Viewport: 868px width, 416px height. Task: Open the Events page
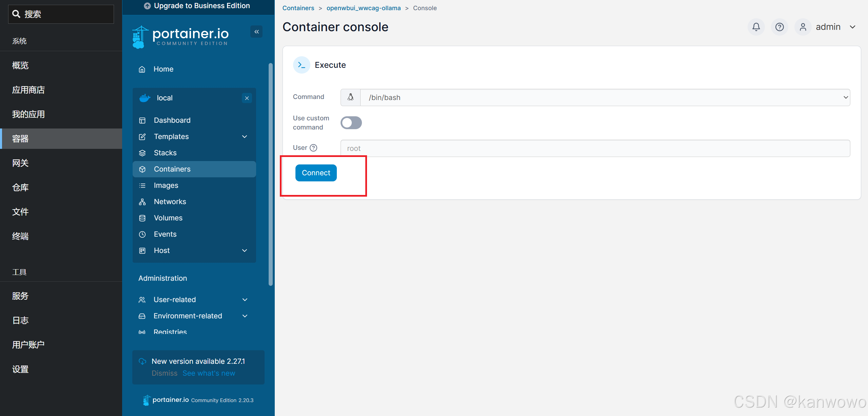click(165, 234)
